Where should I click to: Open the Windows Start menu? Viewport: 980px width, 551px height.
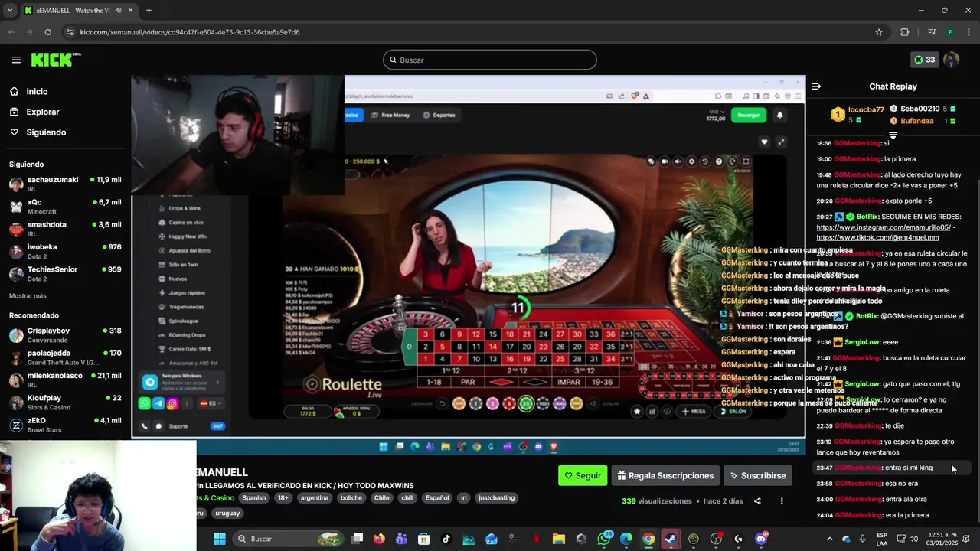(x=220, y=539)
